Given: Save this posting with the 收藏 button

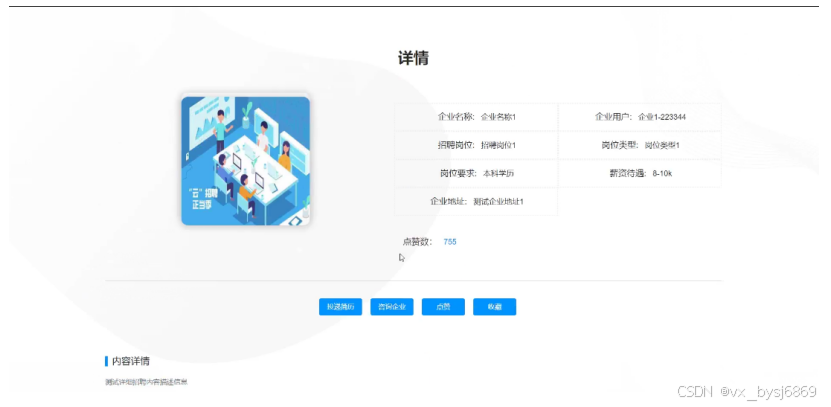Looking at the screenshot, I should coord(494,307).
